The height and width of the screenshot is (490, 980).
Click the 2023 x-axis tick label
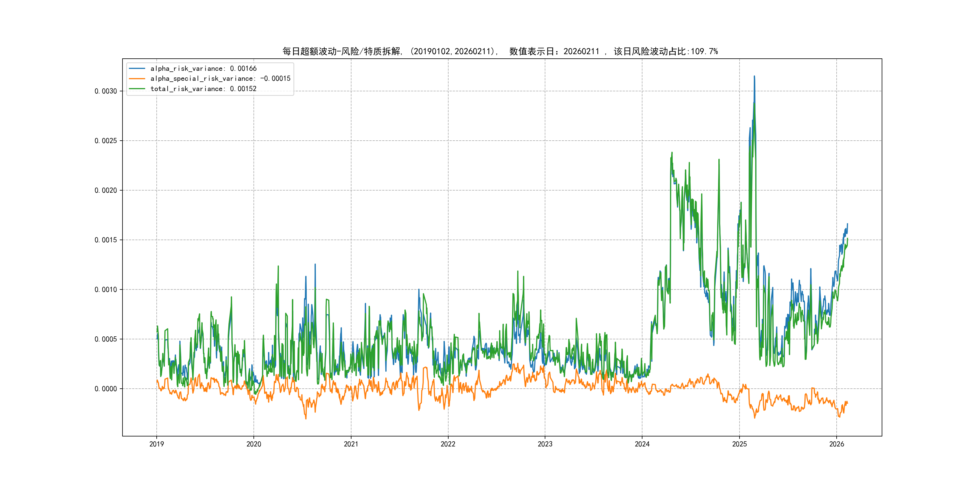coord(545,444)
